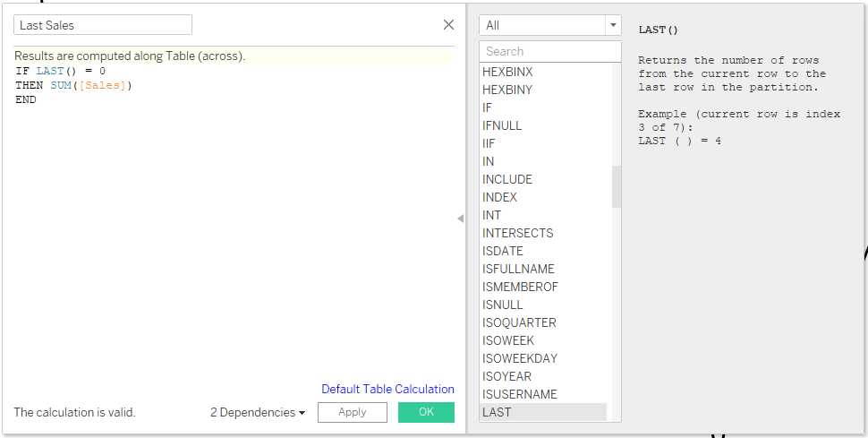Expand the 2 Dependencies dropdown
Screen dimensions: 868x438
tap(258, 412)
